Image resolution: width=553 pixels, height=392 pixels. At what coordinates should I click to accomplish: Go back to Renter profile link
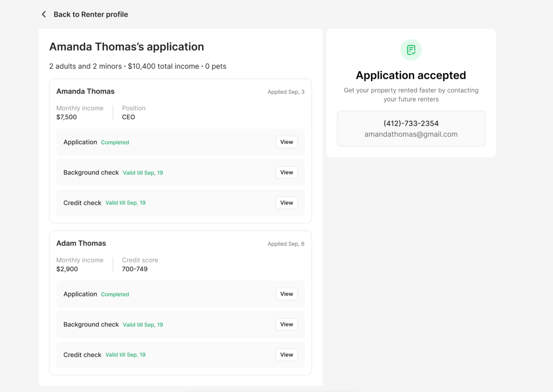click(91, 15)
